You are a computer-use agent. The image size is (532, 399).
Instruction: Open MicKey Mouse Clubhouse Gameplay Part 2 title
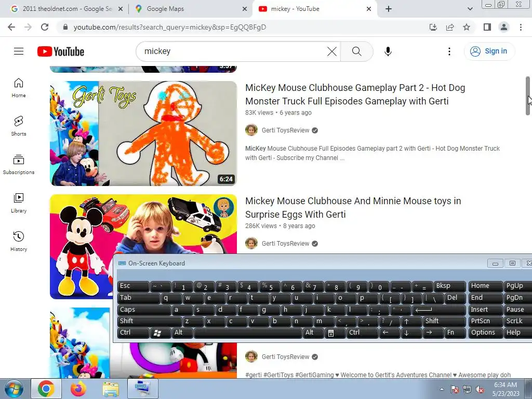355,95
